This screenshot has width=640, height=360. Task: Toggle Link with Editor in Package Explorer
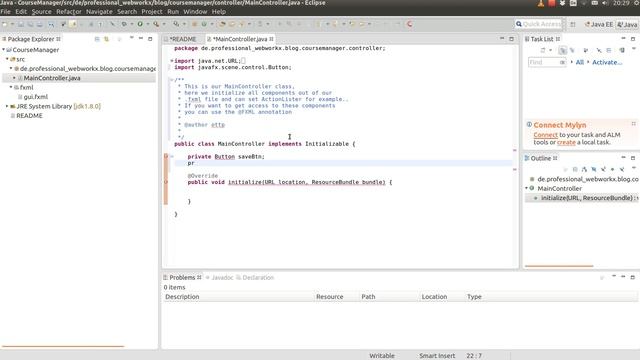tap(107, 39)
